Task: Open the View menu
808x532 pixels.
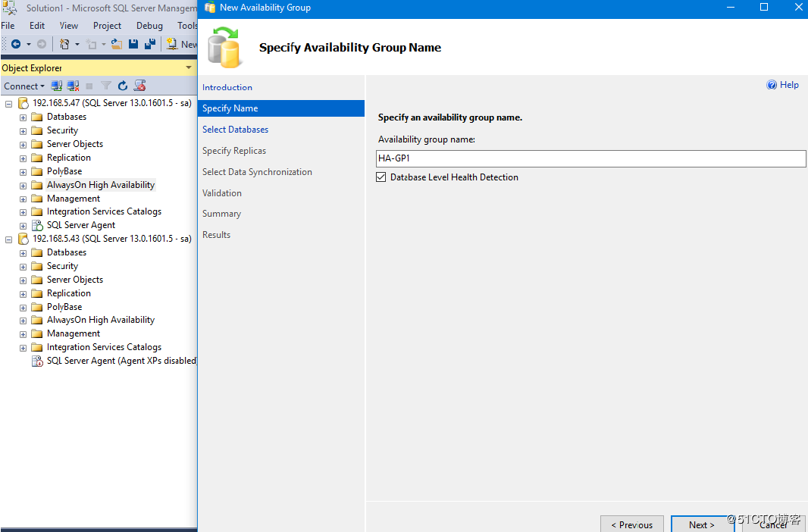Action: click(x=68, y=25)
